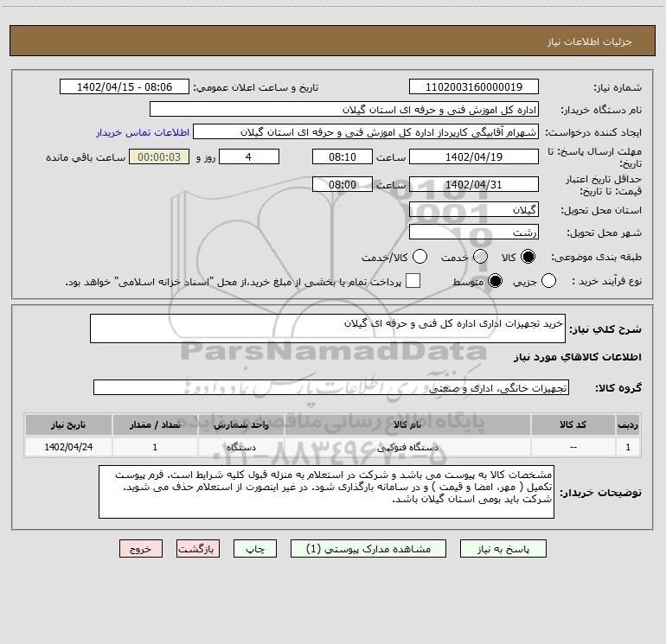Screen dimensions: 666x644
Task: Select the کالا/خدمت radio button
Action: pyautogui.click(x=420, y=257)
